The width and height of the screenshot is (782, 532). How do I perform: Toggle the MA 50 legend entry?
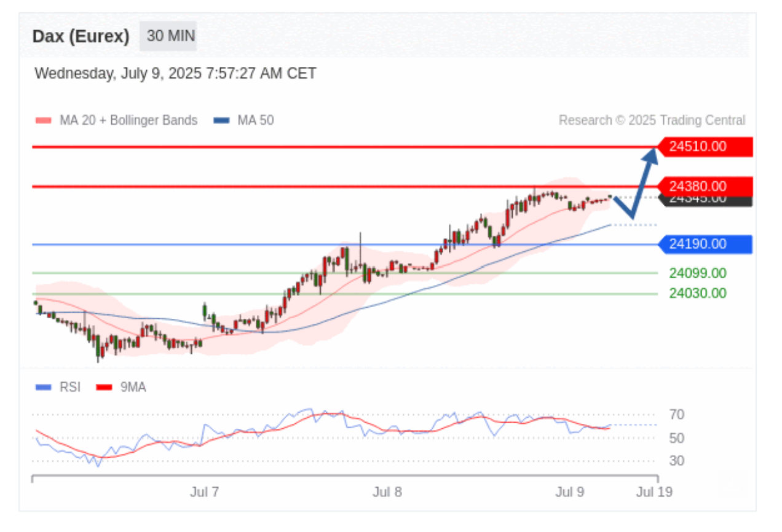click(244, 120)
